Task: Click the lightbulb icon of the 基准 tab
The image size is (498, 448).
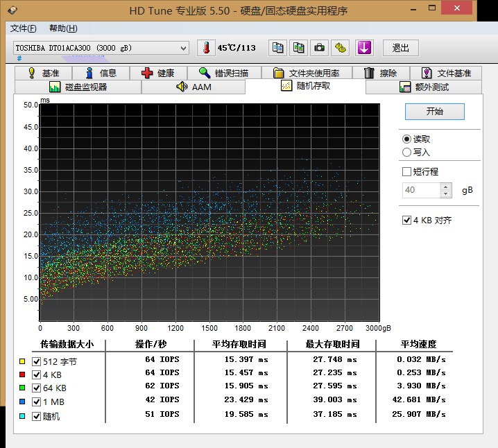Action: [x=31, y=73]
